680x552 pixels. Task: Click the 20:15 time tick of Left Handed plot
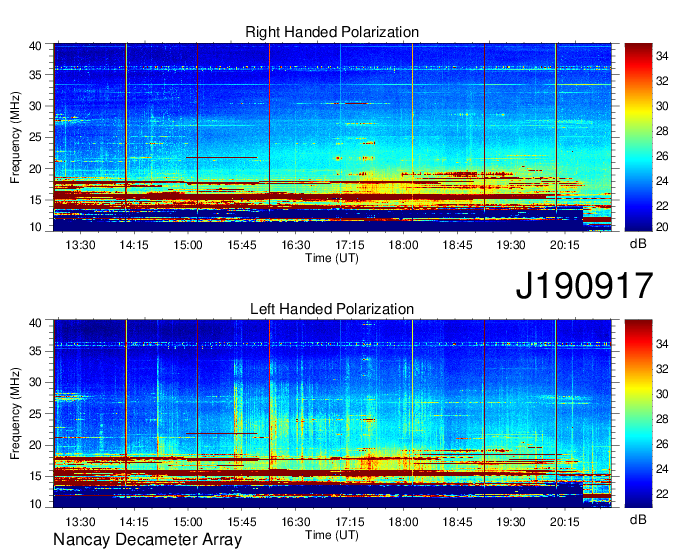[565, 522]
